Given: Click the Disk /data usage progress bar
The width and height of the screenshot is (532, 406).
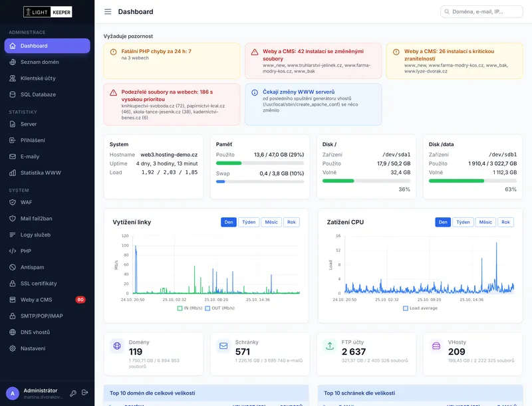Looking at the screenshot, I should tap(473, 181).
